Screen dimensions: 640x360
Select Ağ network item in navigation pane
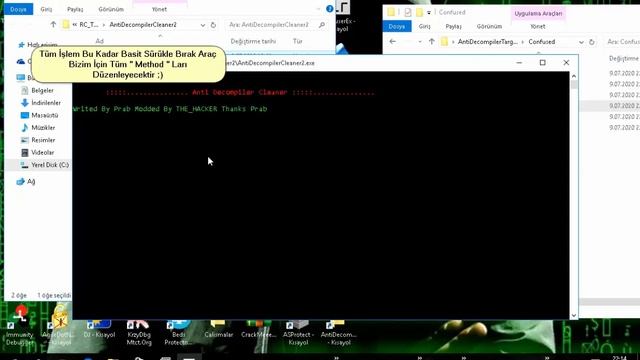point(31,181)
